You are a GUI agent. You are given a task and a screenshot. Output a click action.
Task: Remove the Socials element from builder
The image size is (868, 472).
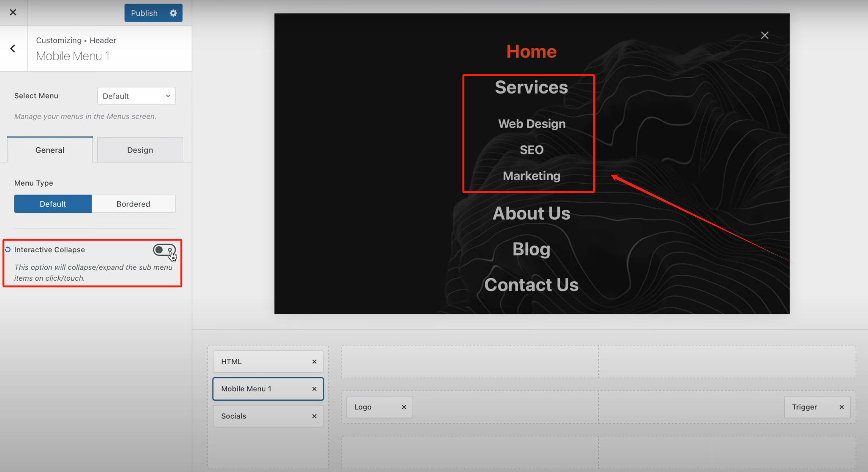314,416
